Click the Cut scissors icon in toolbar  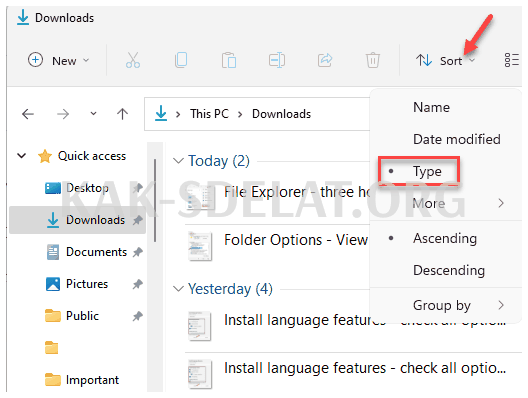(133, 60)
